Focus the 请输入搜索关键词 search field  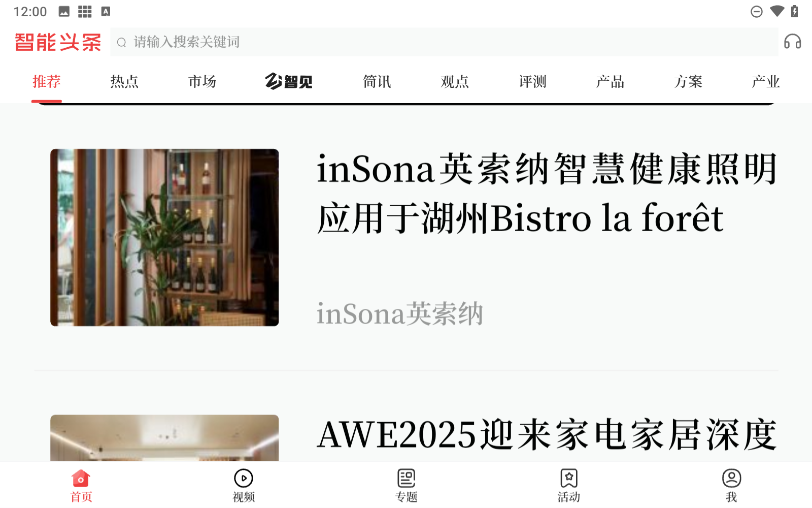point(444,42)
